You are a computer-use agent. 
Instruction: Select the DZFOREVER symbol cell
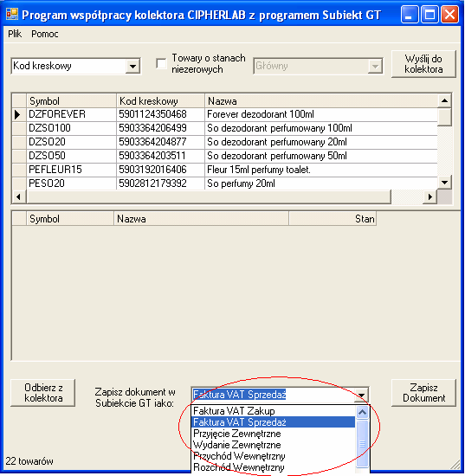point(71,114)
